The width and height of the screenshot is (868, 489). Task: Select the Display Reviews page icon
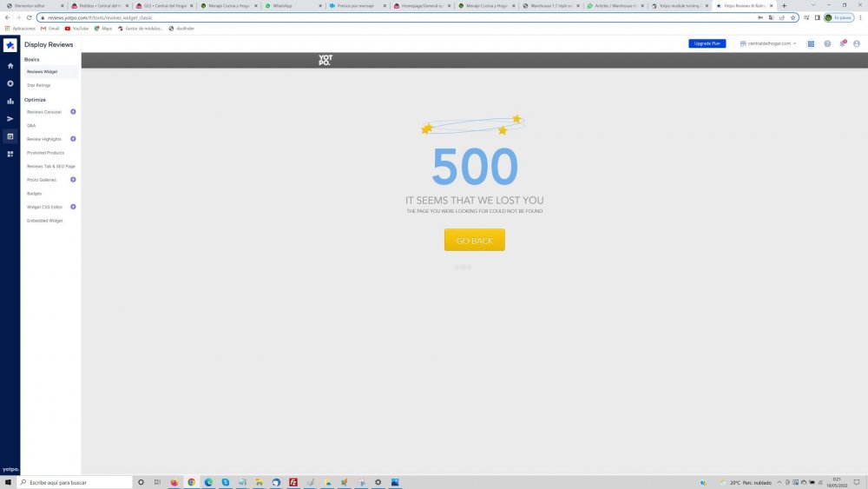point(10,136)
